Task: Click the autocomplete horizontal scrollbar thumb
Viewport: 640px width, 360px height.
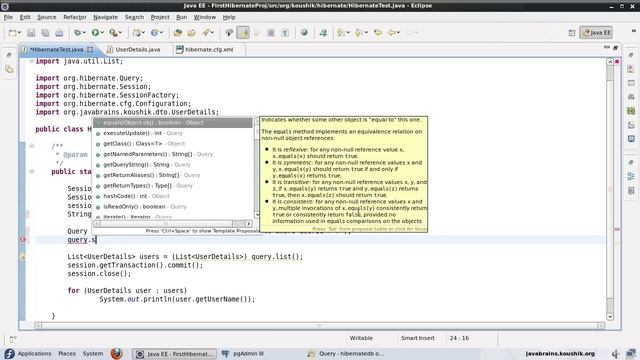Action: point(167,224)
